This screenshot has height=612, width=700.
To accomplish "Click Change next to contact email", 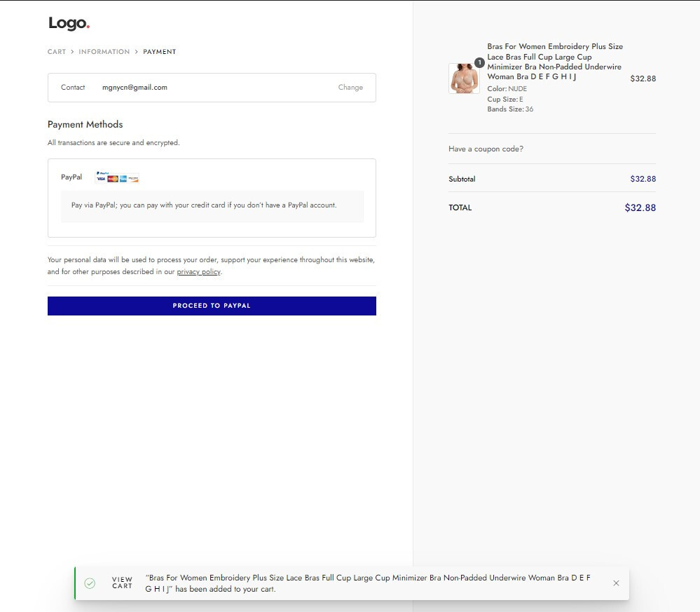I will (350, 88).
